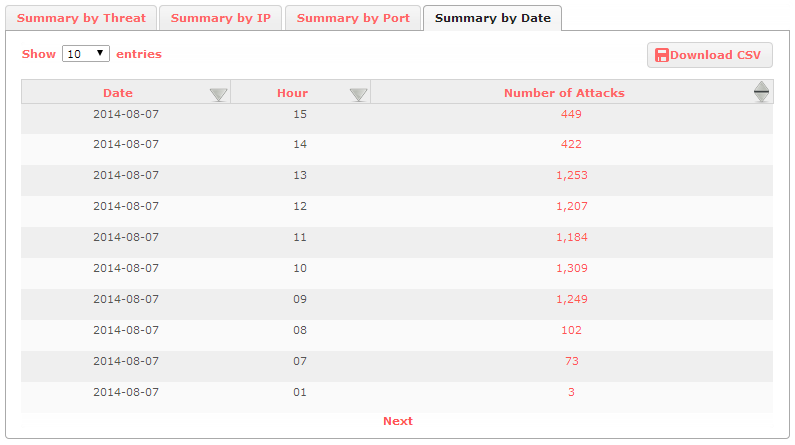Screen dimensions: 795x445
Task: Open the Show entries dropdown
Action: click(x=86, y=54)
